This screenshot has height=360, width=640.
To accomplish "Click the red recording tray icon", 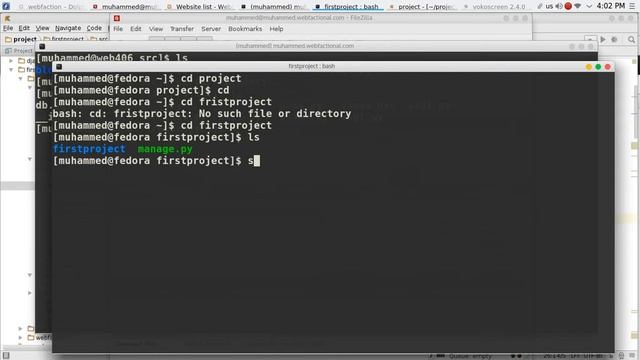I will pos(568,6).
